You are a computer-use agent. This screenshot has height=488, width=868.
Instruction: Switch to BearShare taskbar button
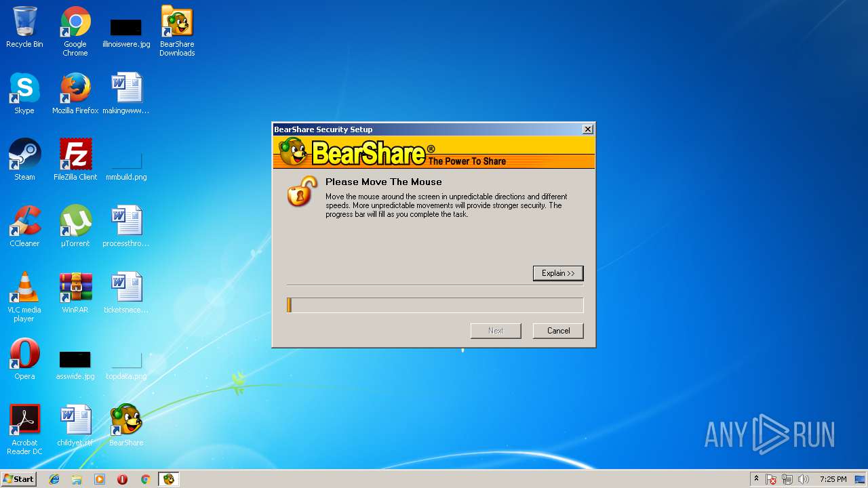click(x=168, y=479)
